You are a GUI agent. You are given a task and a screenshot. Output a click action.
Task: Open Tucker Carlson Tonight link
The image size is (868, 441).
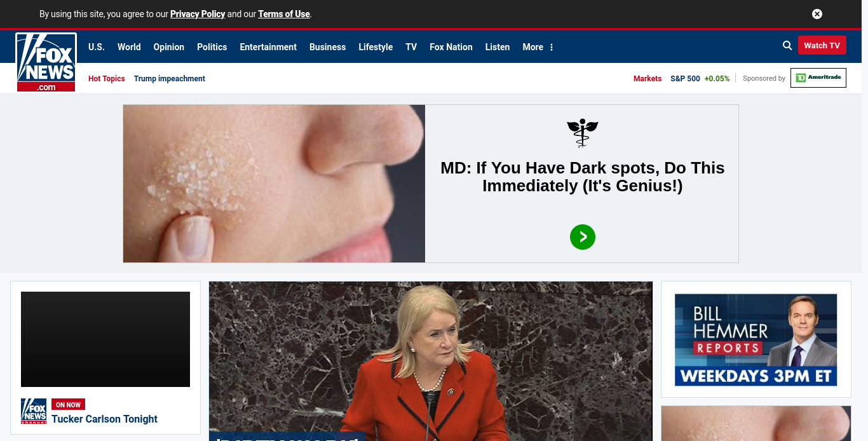(104, 419)
